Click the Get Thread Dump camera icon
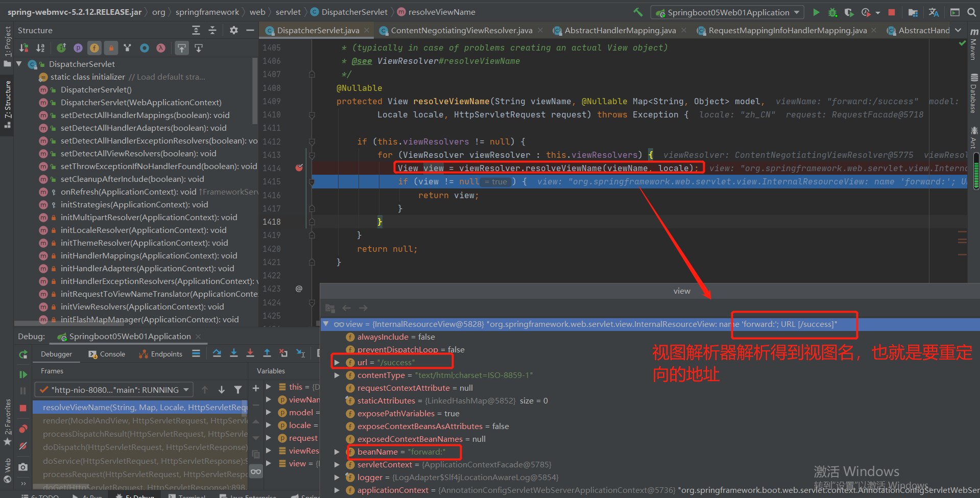Viewport: 980px width, 498px height. (x=23, y=467)
